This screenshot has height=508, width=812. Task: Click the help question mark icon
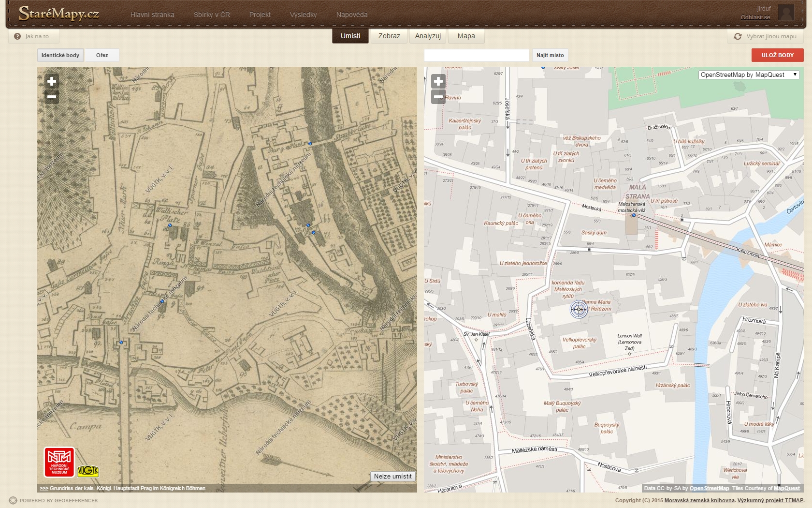coord(17,36)
